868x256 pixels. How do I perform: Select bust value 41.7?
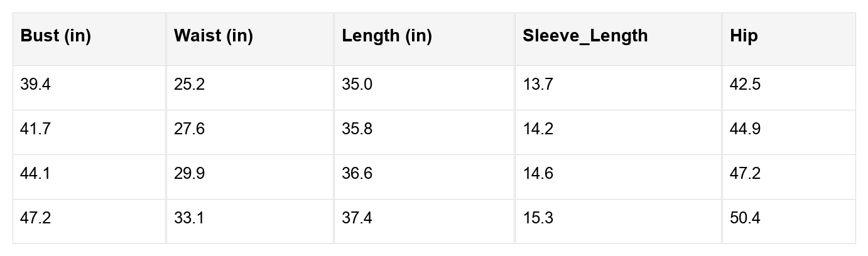[x=35, y=129]
